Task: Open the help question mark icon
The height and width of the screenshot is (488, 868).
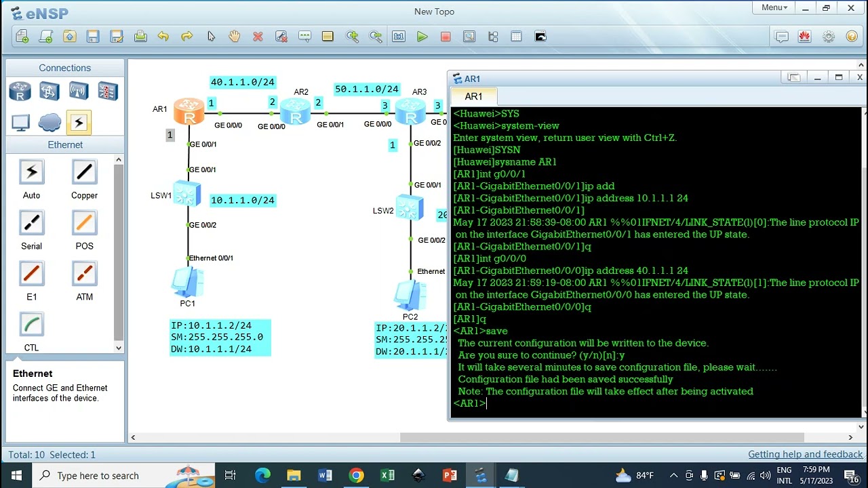Action: pos(852,37)
